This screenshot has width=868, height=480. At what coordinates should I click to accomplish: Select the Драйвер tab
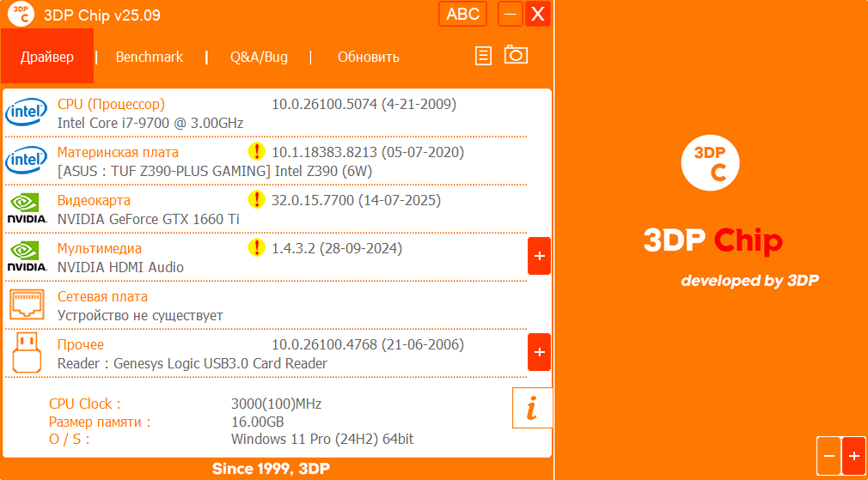coord(47,57)
